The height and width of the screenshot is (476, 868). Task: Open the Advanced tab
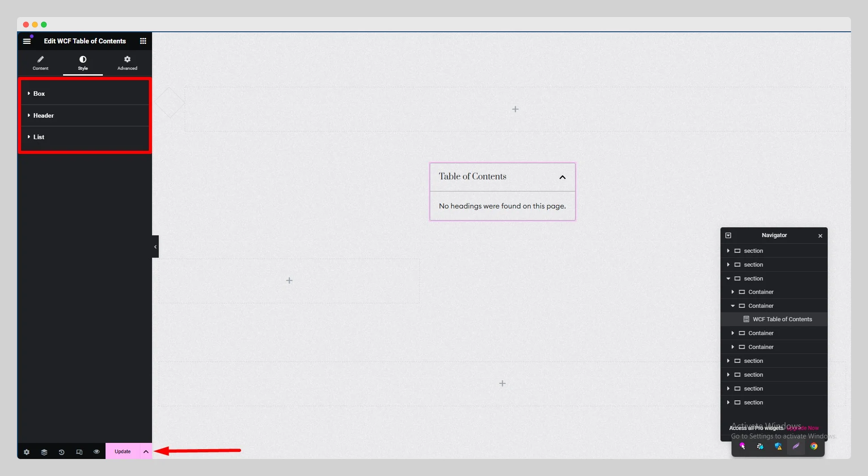127,63
